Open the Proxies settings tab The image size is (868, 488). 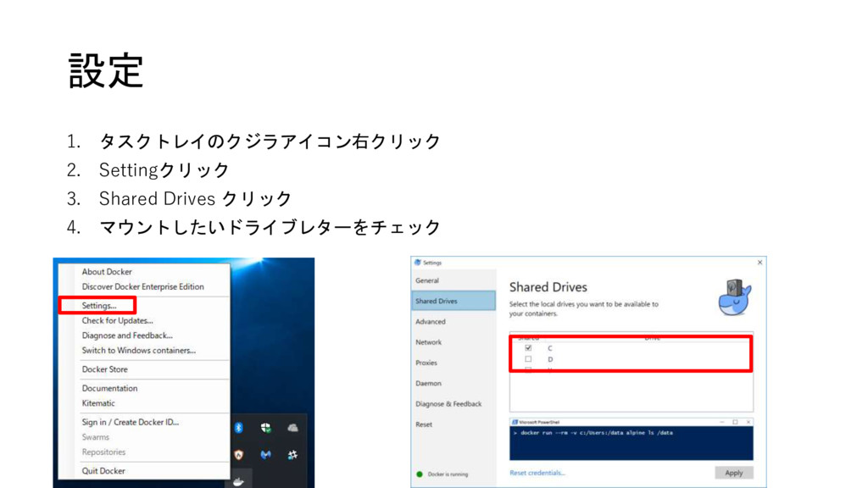[426, 363]
